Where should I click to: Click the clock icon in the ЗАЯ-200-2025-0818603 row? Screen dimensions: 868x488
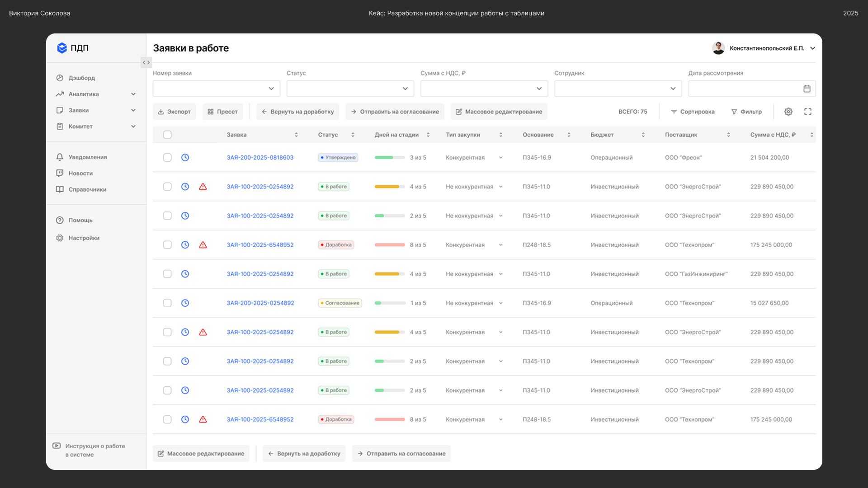coord(185,158)
